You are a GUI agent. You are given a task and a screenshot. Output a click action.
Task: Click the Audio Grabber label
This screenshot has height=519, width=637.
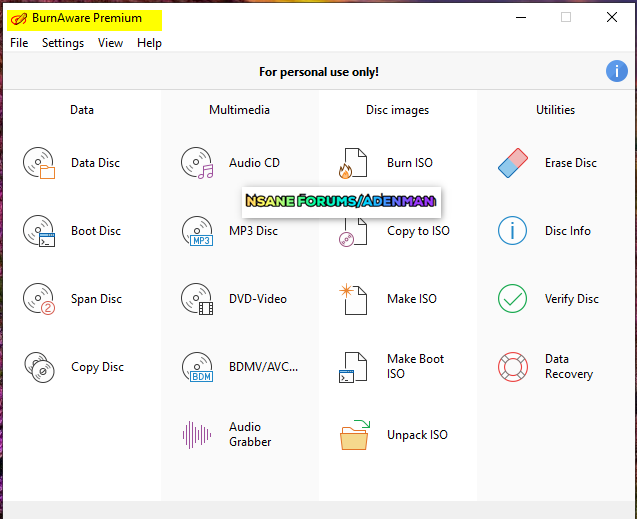coord(250,434)
